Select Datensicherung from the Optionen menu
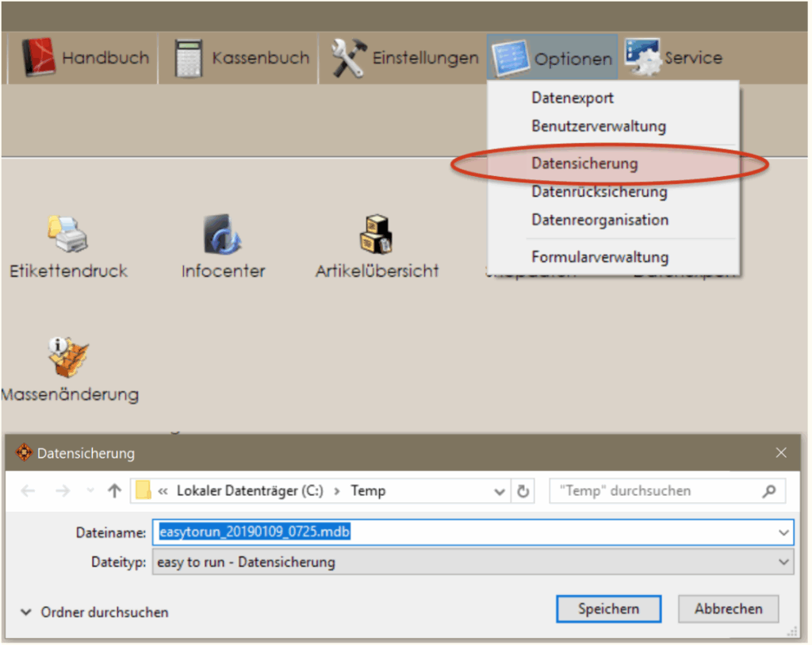 coord(584,164)
